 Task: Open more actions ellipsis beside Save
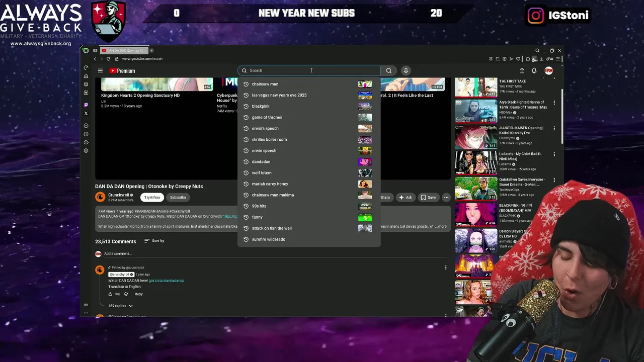446,198
